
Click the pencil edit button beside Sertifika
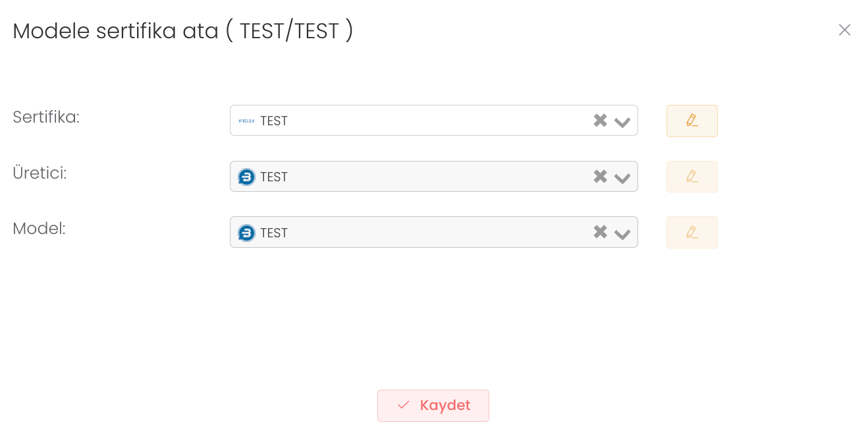point(692,121)
